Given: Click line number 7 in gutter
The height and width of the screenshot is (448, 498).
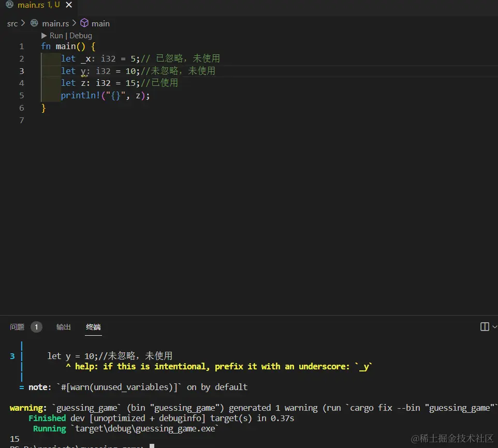Looking at the screenshot, I should (x=22, y=121).
